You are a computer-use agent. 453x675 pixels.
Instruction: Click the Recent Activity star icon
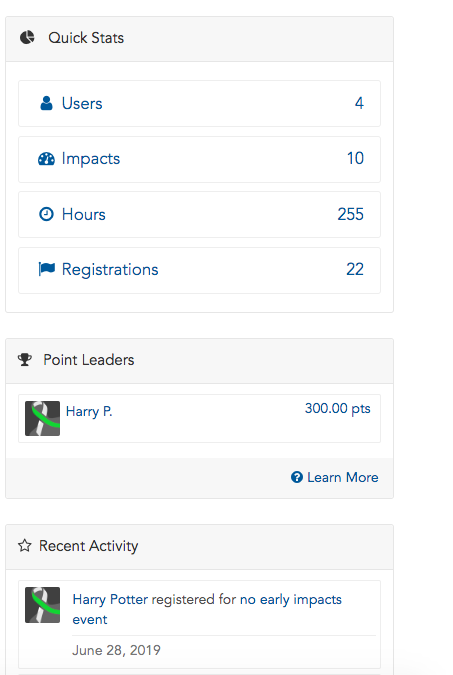pos(25,545)
